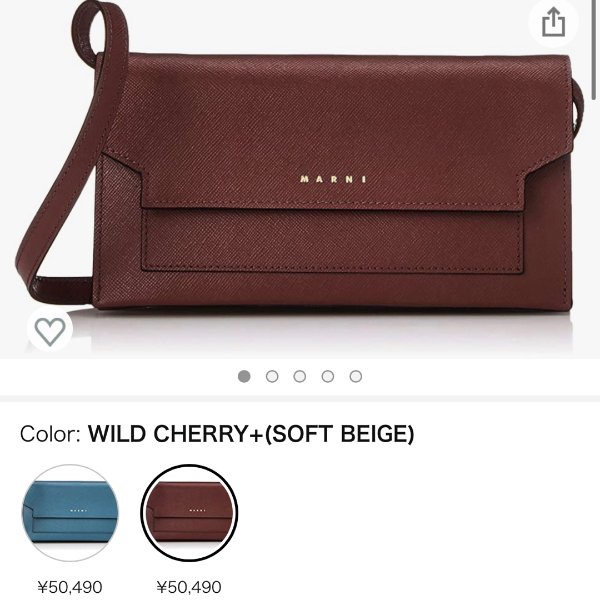Image resolution: width=600 pixels, height=600 pixels.
Task: Click the page scrollbar on the right edge
Action: tap(594, 50)
